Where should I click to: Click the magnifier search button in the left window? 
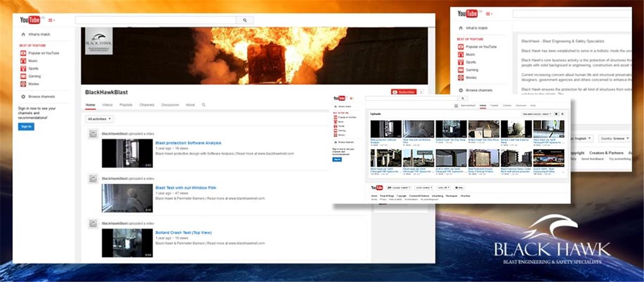[x=245, y=20]
